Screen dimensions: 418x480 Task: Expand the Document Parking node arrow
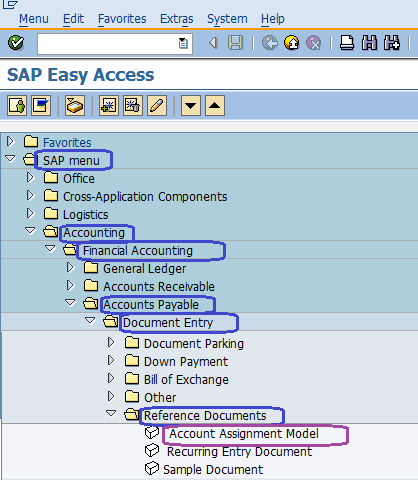[x=111, y=342]
